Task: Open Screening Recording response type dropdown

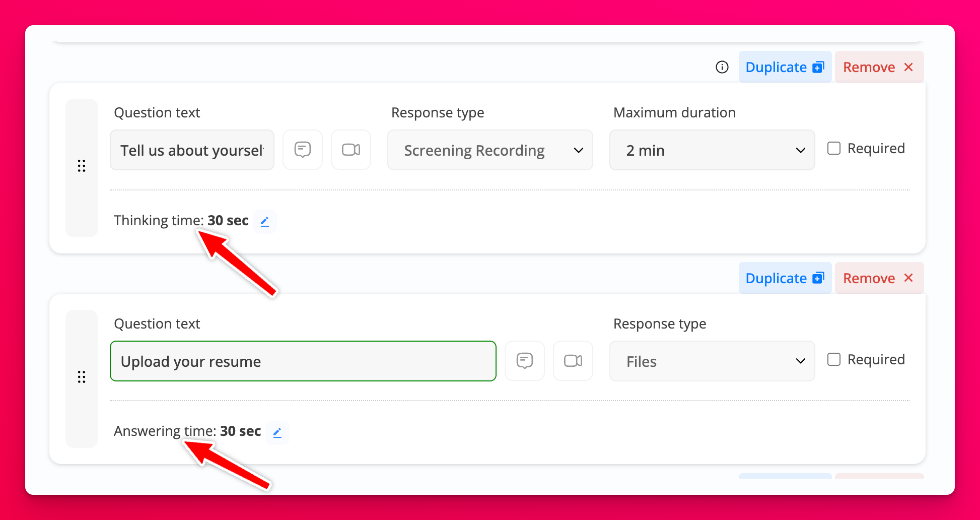Action: point(490,150)
